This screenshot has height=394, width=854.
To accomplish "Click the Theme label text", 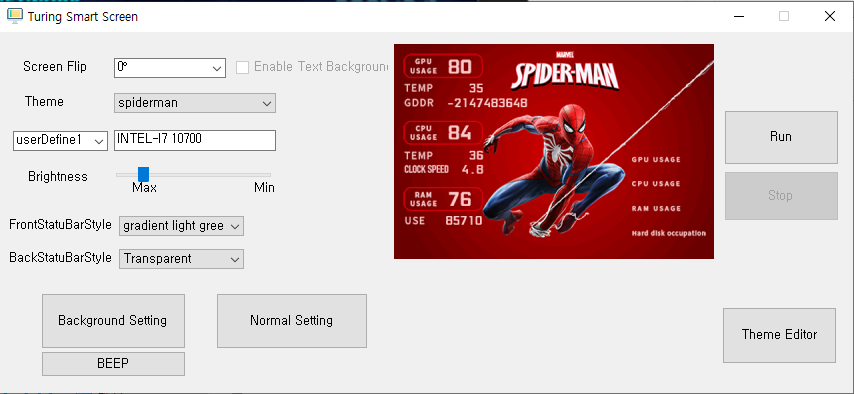I will point(44,101).
